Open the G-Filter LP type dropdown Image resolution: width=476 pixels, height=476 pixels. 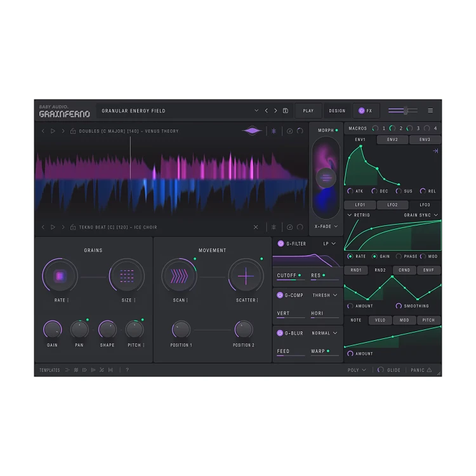coord(329,244)
